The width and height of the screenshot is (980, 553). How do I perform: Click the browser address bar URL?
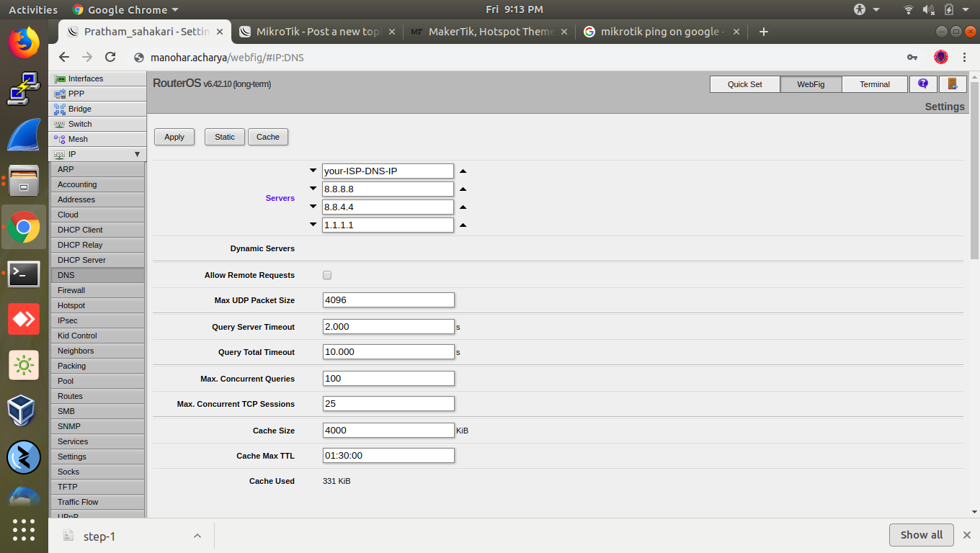[x=227, y=57]
